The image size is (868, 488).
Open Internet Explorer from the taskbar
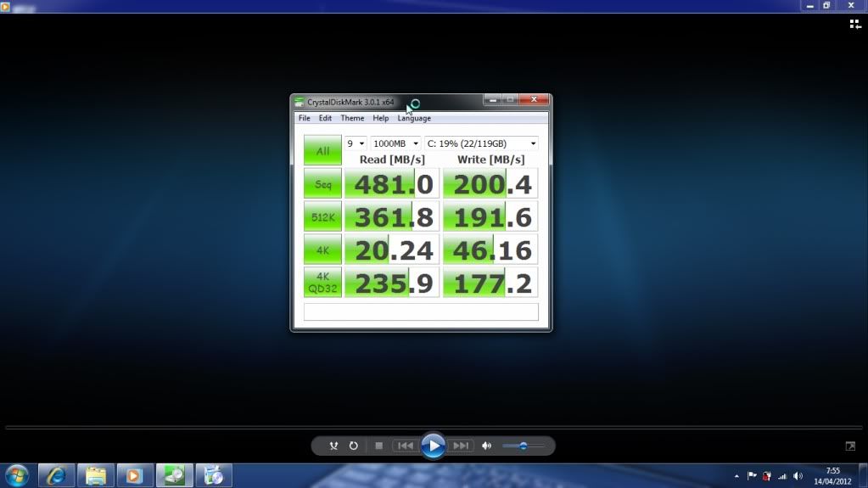[56, 475]
